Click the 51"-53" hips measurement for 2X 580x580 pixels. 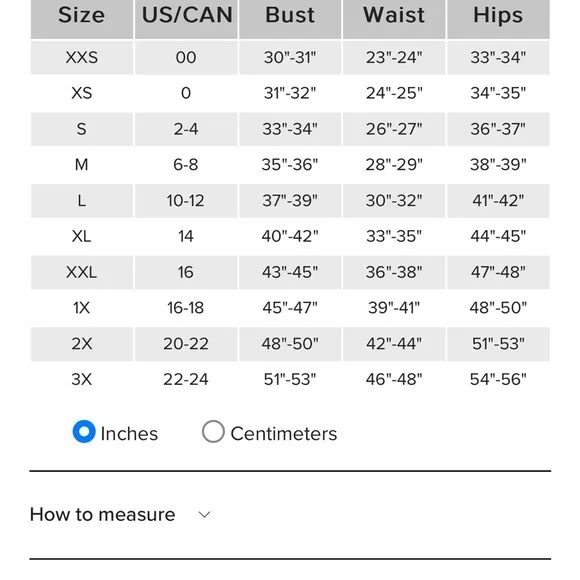pyautogui.click(x=498, y=344)
